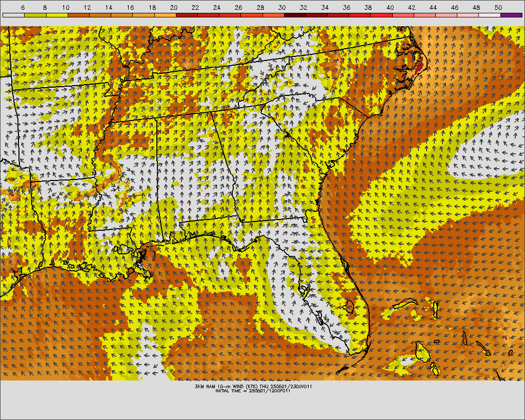This screenshot has width=525, height=420.
Task: Click the salmon 40–42 knots legend swatch
Action: tap(403, 15)
